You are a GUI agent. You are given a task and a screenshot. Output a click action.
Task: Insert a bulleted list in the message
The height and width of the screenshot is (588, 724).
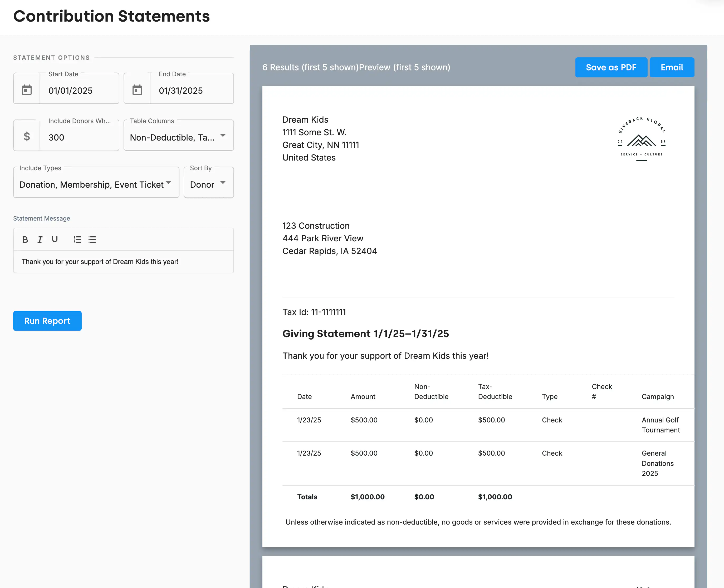tap(92, 240)
